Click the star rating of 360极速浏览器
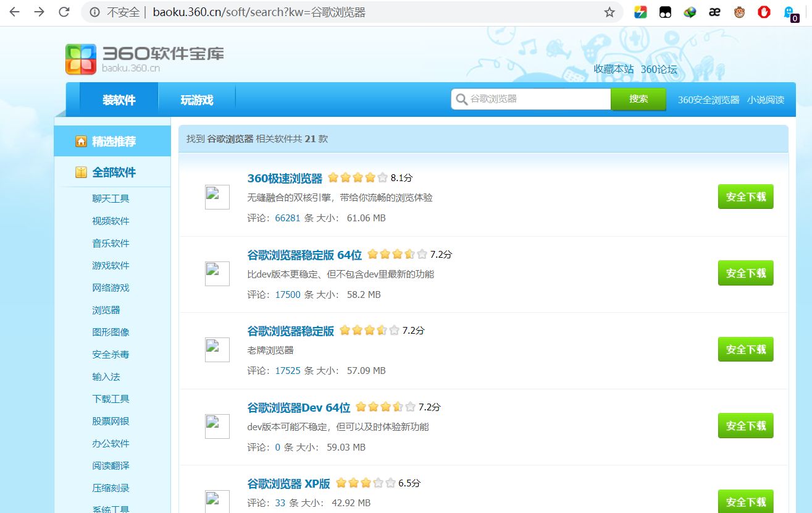812x513 pixels. (x=358, y=178)
